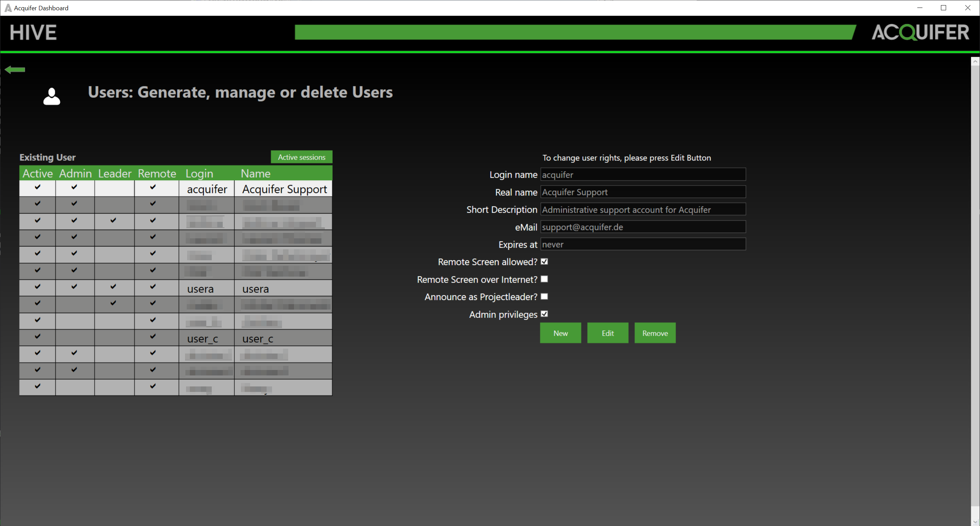
Task: Click Active checkmark in user_c row
Action: [38, 336]
